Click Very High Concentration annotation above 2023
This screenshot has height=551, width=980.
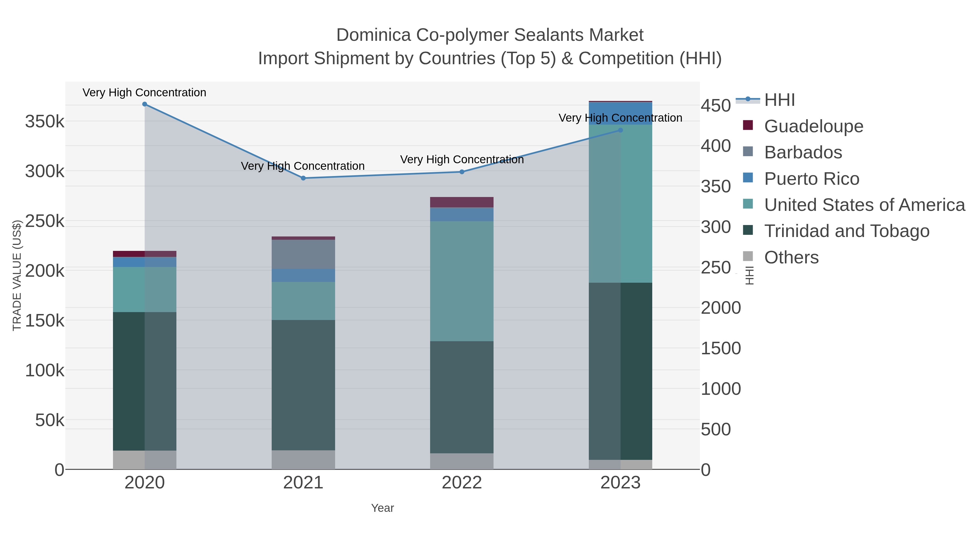coord(620,118)
